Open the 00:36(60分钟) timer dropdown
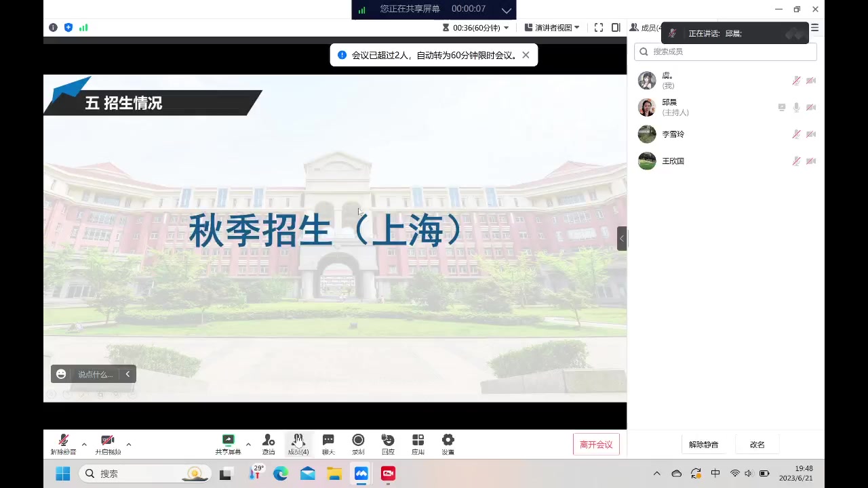 click(475, 28)
